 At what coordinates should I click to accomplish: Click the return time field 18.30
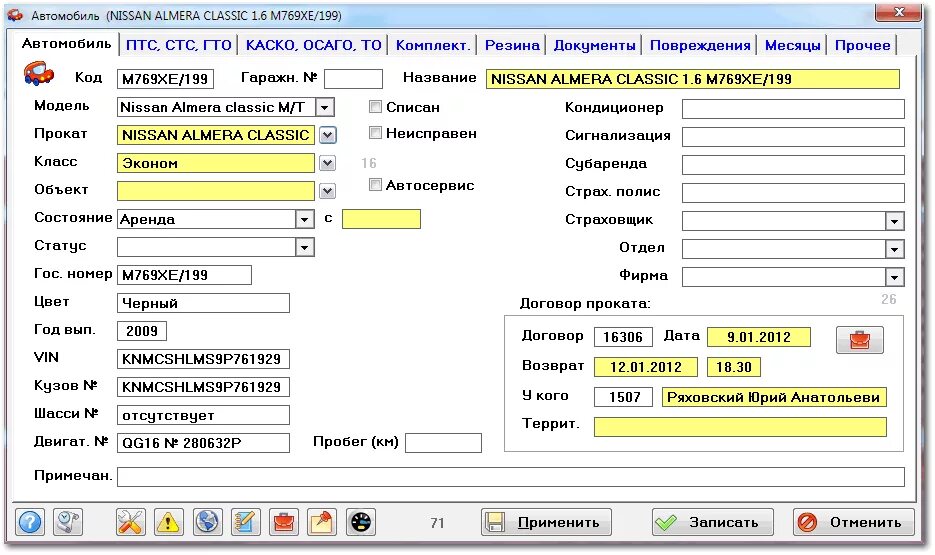coord(734,367)
